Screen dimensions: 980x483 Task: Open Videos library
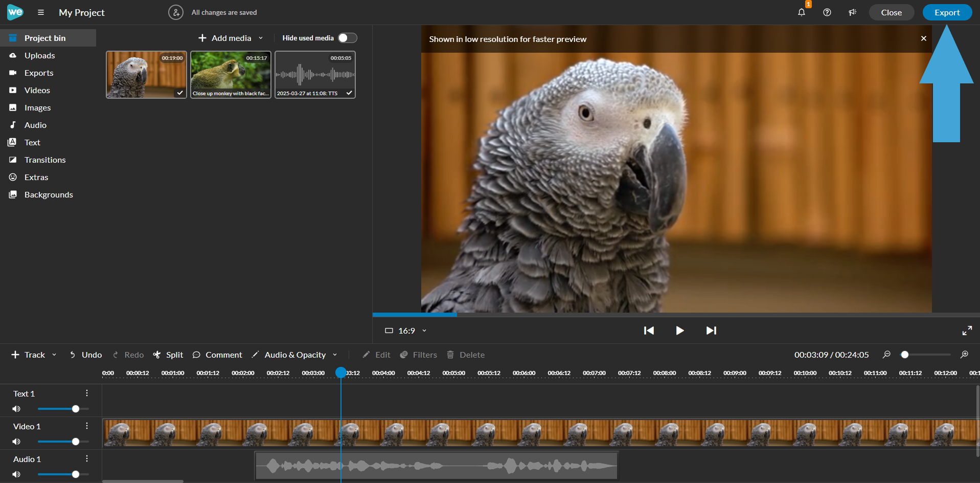click(48, 90)
